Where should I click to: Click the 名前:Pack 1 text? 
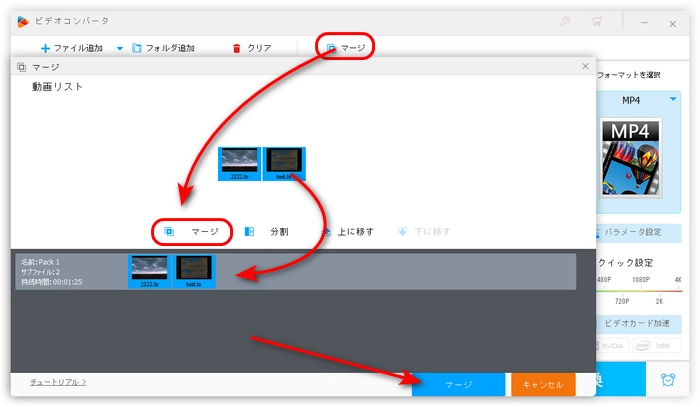pos(40,262)
